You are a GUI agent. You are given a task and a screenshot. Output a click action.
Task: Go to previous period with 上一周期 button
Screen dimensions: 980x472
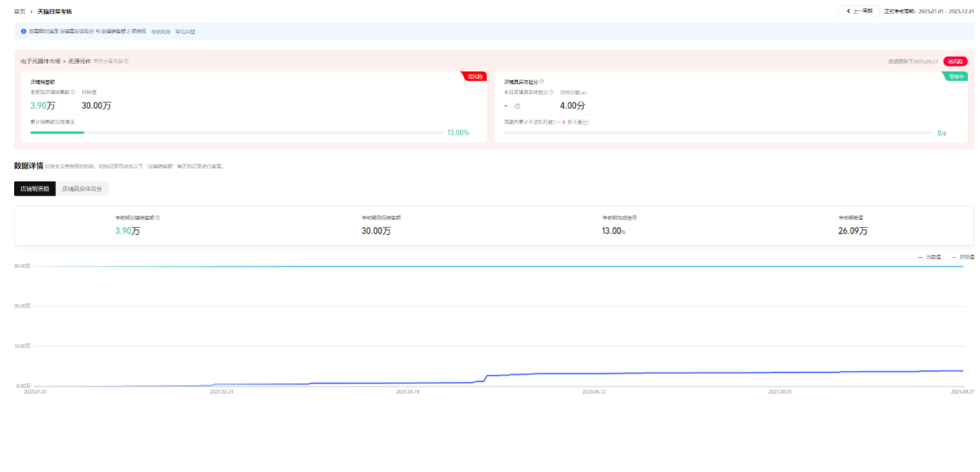858,11
